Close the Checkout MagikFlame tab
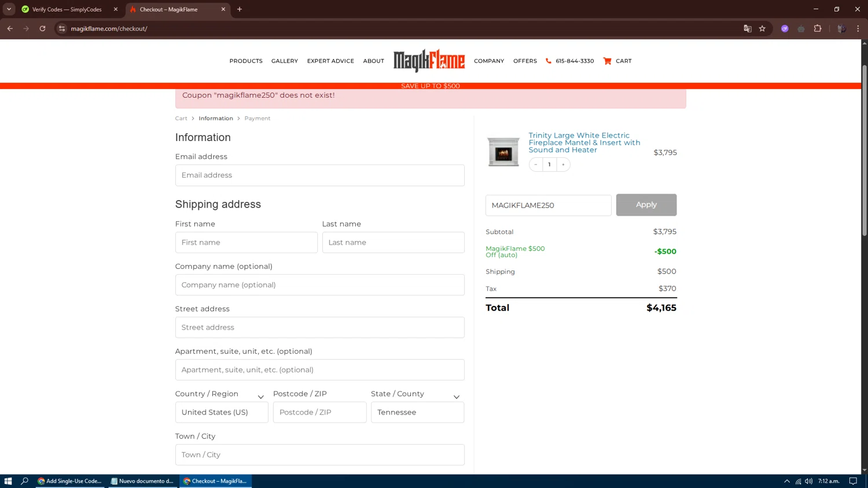Viewport: 868px width, 488px height. click(223, 9)
